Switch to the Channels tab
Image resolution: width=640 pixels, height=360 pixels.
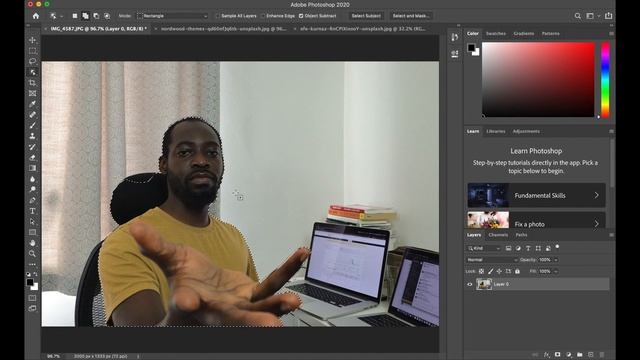pos(498,235)
